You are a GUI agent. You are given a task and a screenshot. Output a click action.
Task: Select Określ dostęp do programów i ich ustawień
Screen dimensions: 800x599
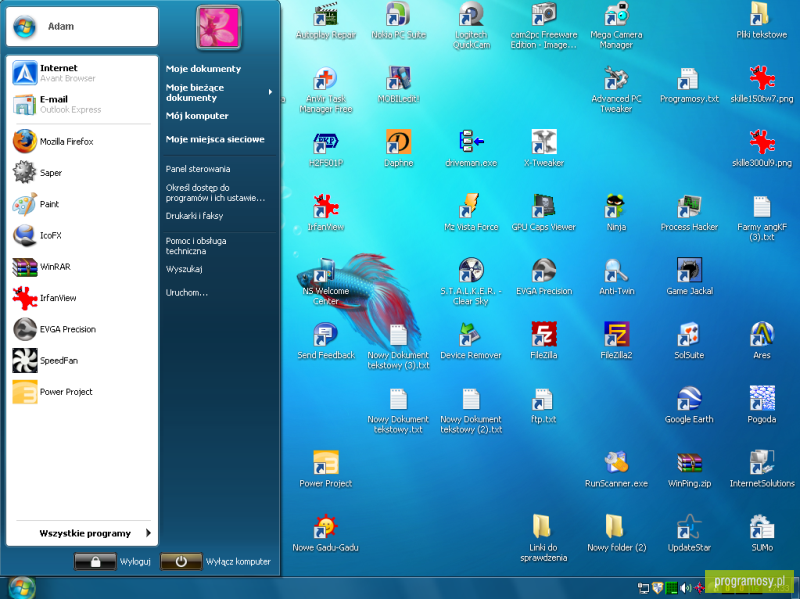[215, 192]
